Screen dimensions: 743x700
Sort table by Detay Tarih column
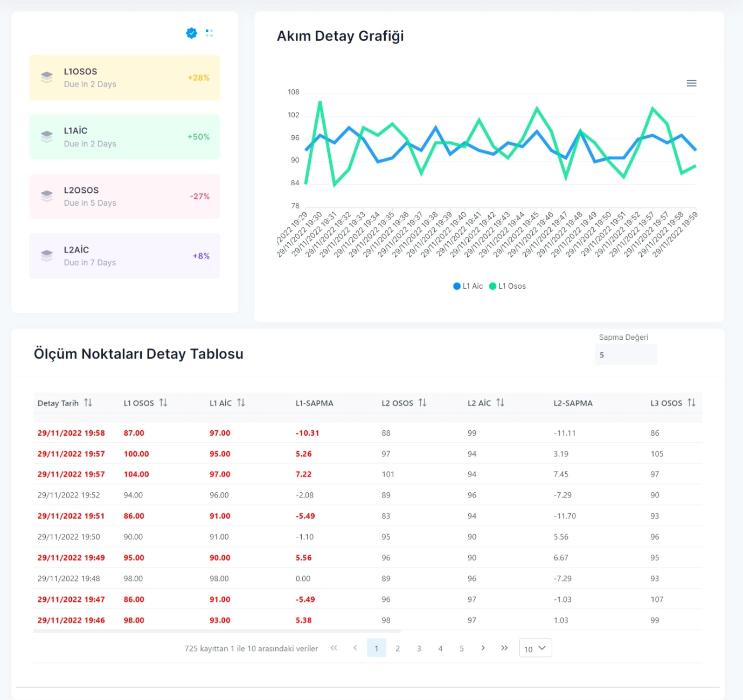coord(88,403)
